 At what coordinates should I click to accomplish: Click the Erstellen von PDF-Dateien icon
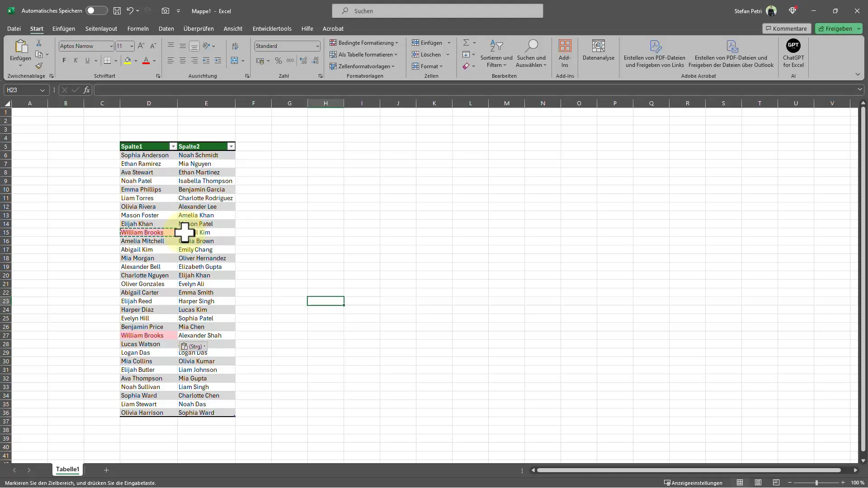655,45
